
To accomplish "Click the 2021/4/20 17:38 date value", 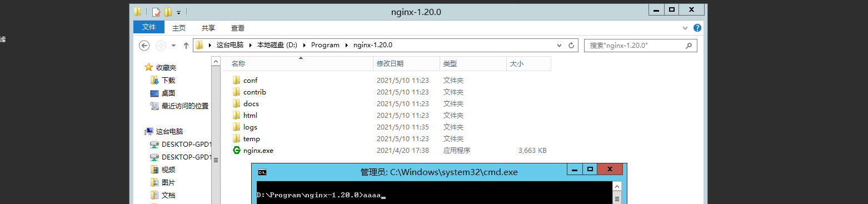I will [402, 150].
